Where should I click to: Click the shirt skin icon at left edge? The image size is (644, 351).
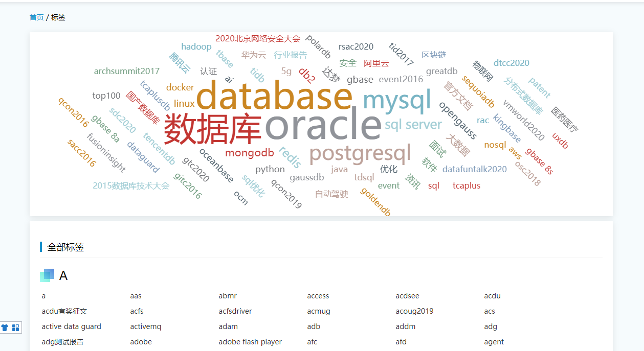pos(5,327)
